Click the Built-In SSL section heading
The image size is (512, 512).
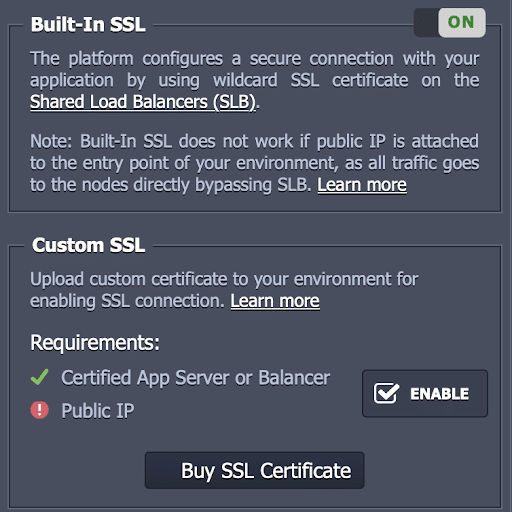click(88, 25)
